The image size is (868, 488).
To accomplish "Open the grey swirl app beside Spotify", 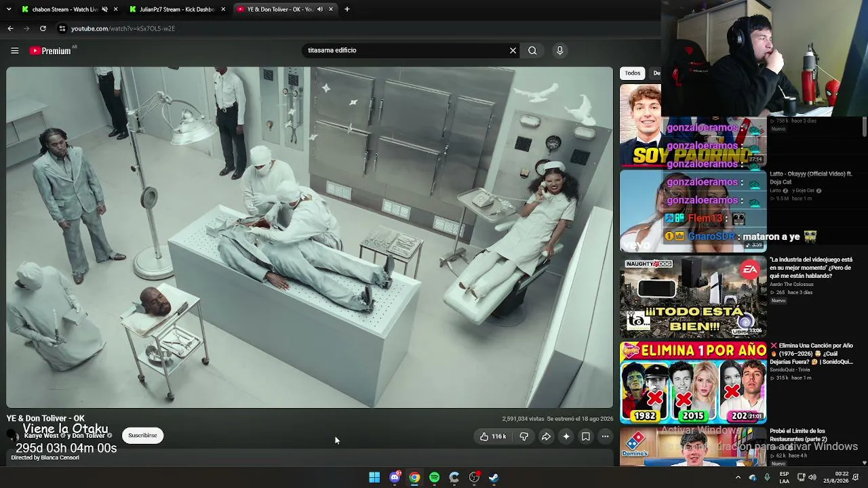I will click(x=454, y=477).
